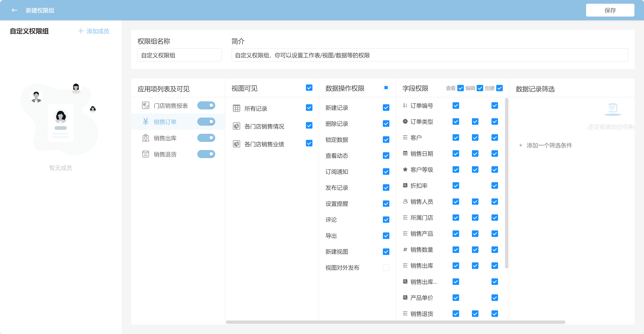This screenshot has width=644, height=334.
Task: Click the yen icon for 销售订单
Action: click(146, 122)
